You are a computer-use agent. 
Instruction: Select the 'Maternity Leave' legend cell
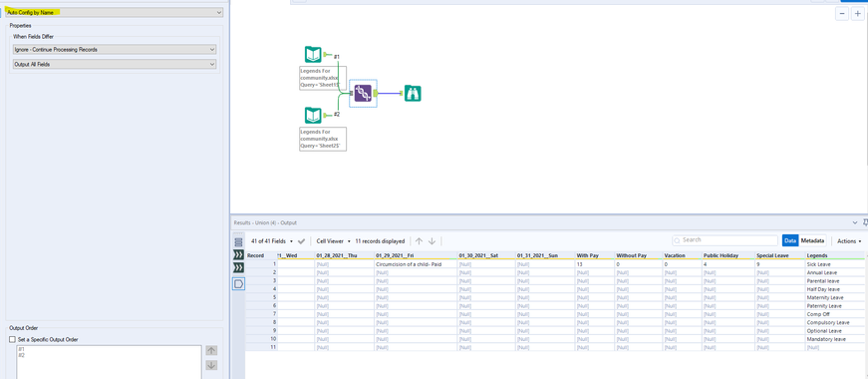click(834, 297)
